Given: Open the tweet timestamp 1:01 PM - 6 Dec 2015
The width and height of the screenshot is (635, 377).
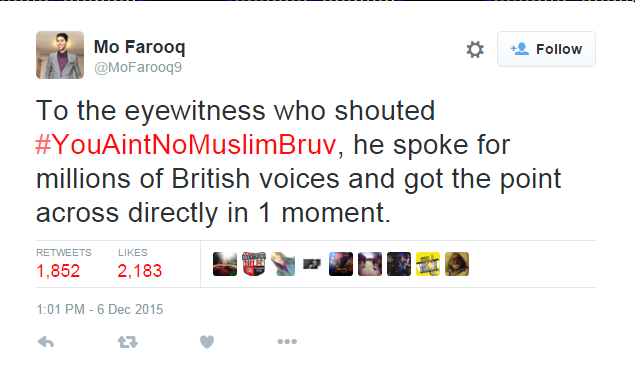Looking at the screenshot, I should click(x=100, y=309).
